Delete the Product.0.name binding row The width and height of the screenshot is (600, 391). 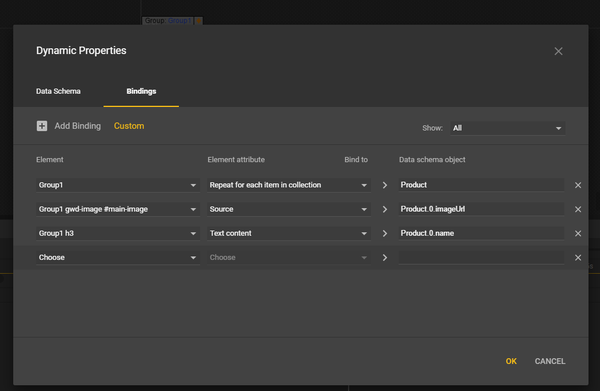pyautogui.click(x=578, y=233)
